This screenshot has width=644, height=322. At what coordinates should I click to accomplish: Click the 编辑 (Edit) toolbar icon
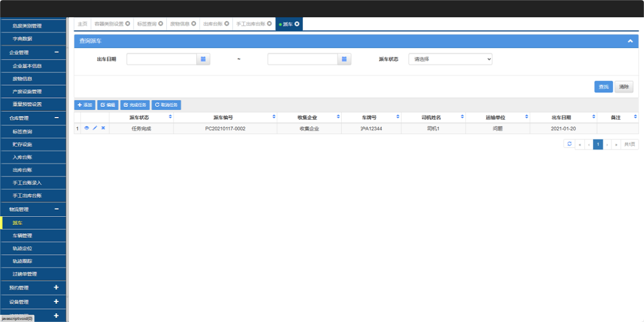[107, 105]
